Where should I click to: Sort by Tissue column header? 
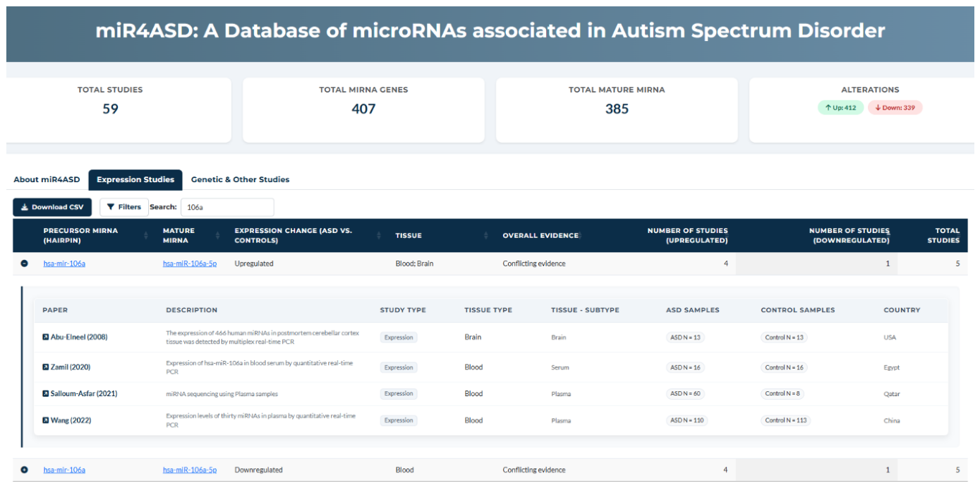pos(442,235)
